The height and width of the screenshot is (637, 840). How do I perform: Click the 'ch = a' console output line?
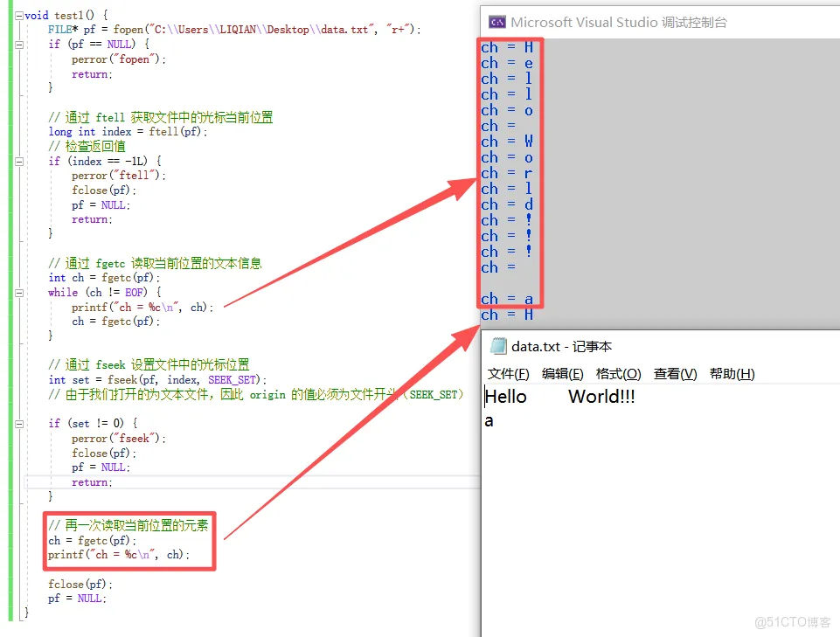(x=507, y=299)
